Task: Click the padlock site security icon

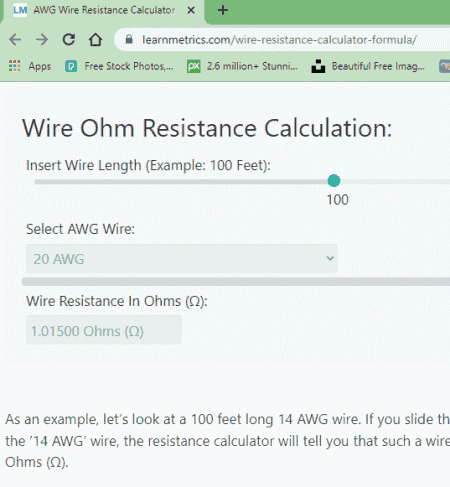Action: [129, 40]
